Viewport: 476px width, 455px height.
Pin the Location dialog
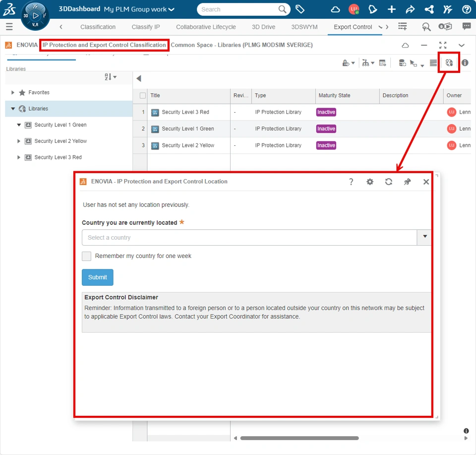407,182
